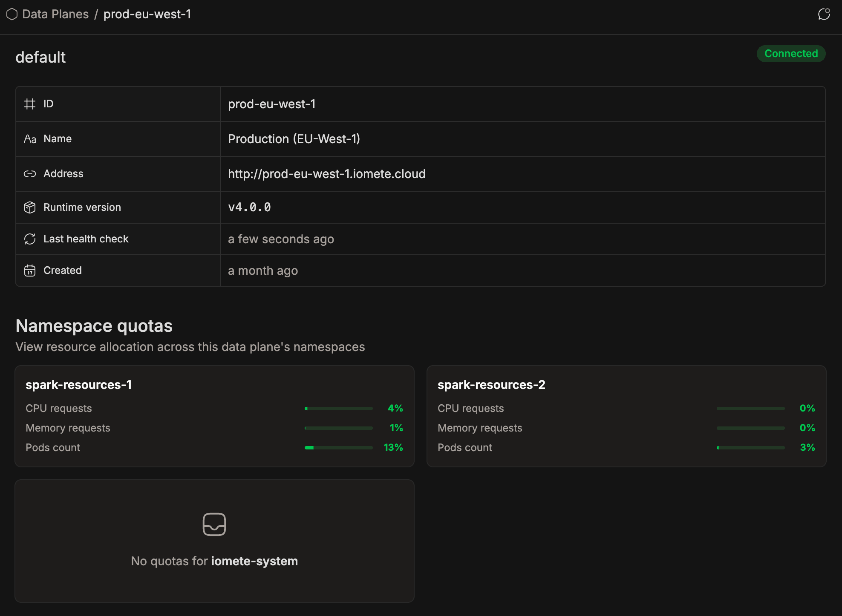Click 'No quotas for iomete-system' message

click(214, 561)
